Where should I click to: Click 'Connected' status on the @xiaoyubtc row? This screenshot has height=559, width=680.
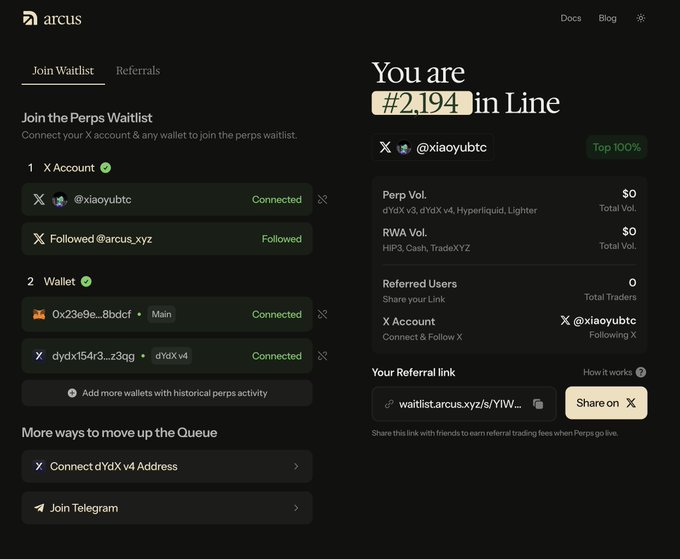(x=277, y=199)
